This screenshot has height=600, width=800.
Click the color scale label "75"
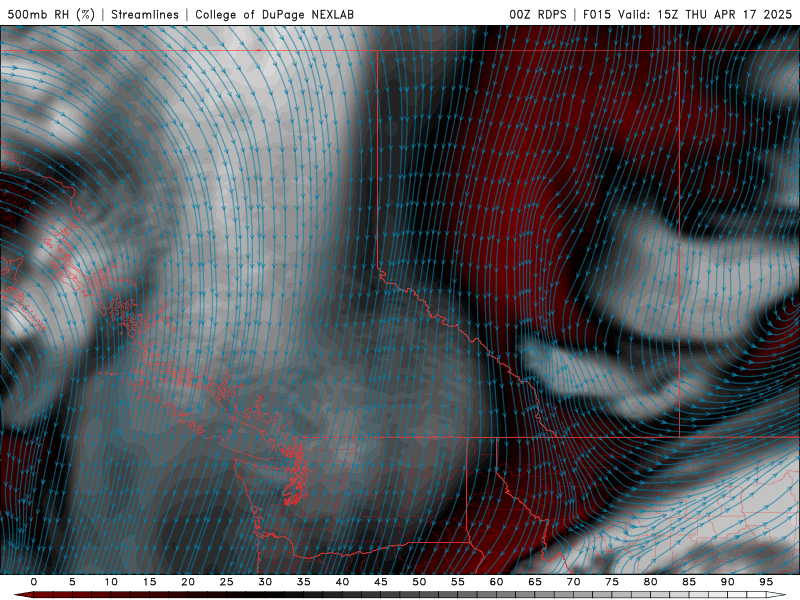pyautogui.click(x=612, y=582)
